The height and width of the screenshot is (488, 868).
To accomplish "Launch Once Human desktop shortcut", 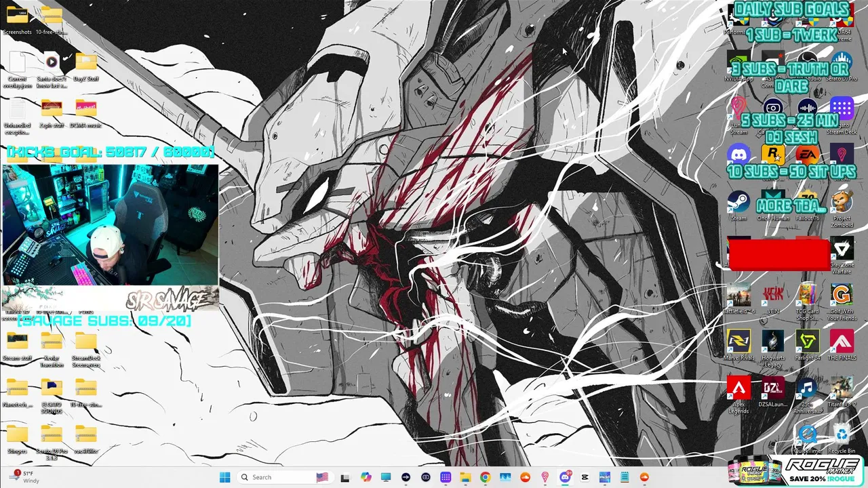I will tap(773, 206).
